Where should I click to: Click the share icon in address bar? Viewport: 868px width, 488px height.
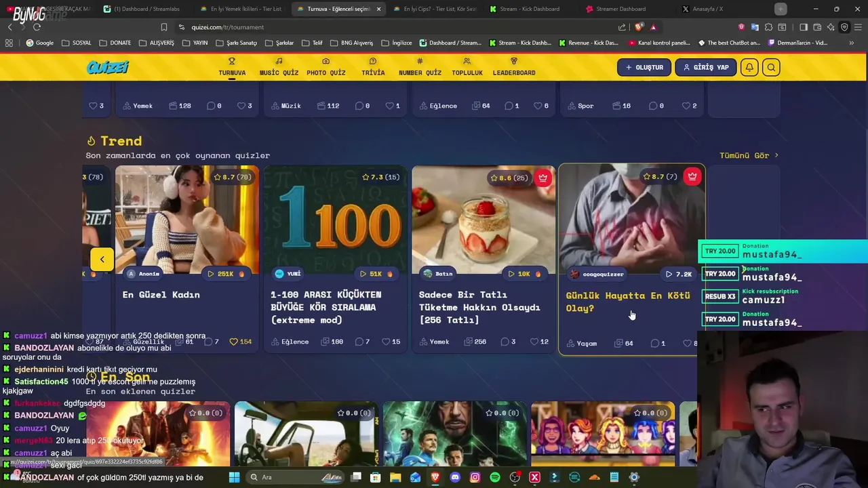pyautogui.click(x=622, y=27)
